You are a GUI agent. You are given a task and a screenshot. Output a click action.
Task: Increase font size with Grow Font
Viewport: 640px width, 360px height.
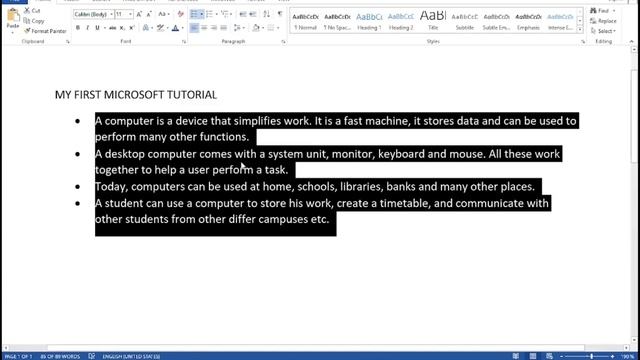139,14
